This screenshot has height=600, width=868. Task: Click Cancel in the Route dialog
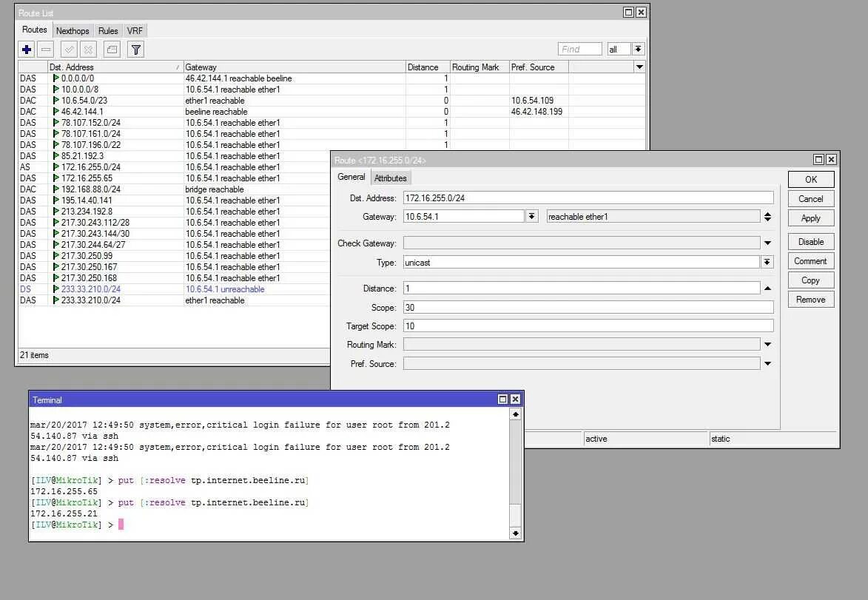811,199
